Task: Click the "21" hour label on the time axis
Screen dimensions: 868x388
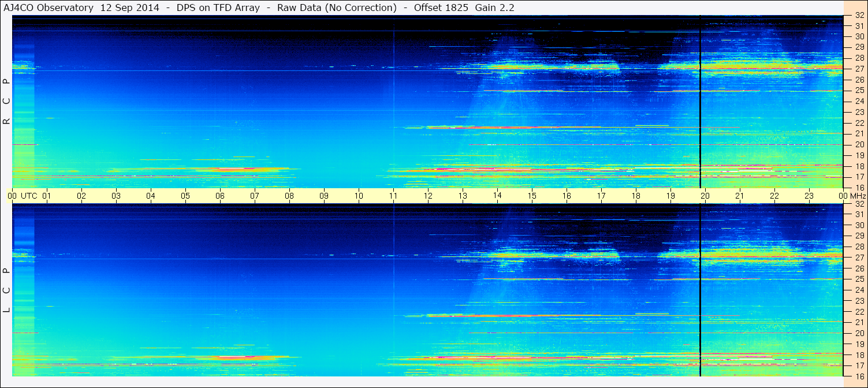Action: point(740,196)
